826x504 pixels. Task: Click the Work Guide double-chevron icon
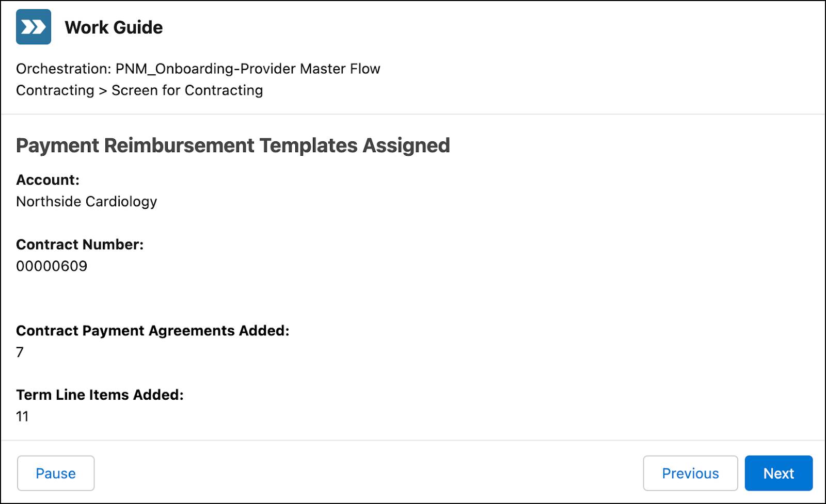[33, 26]
